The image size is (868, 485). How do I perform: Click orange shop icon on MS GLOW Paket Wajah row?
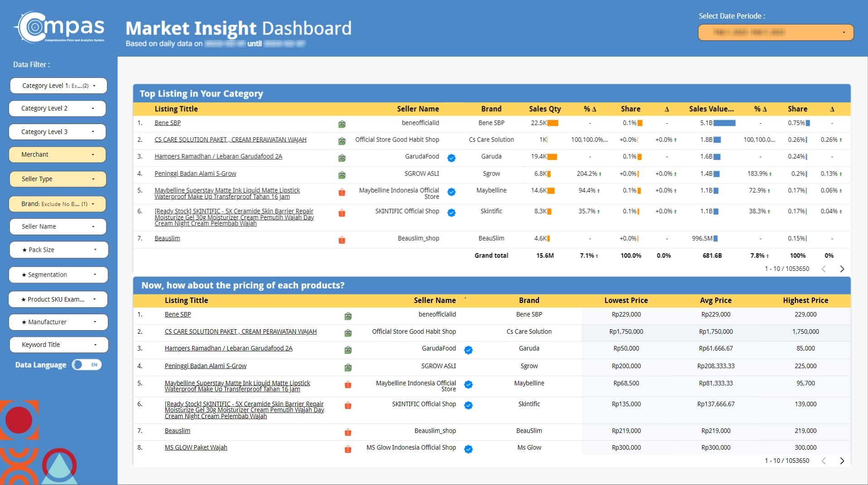click(348, 449)
